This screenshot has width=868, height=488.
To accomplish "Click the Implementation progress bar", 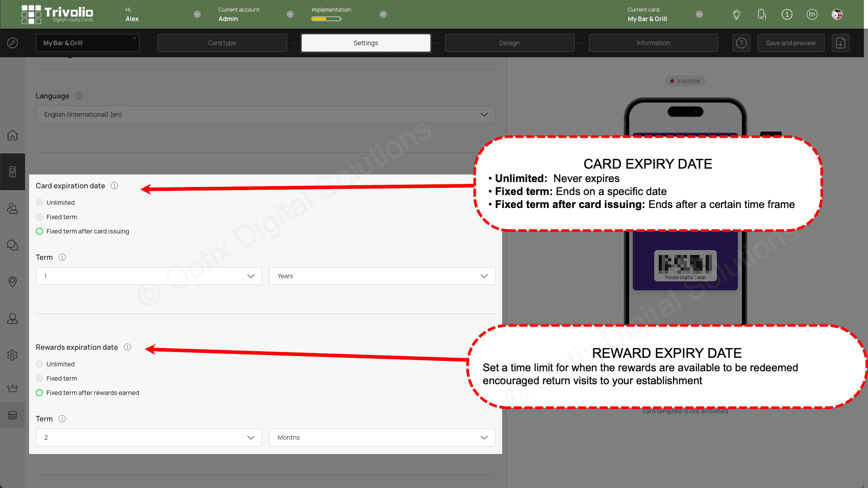I will point(326,19).
